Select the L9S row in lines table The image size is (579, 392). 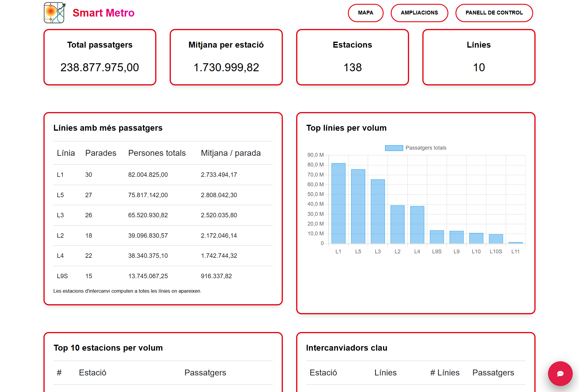point(163,276)
